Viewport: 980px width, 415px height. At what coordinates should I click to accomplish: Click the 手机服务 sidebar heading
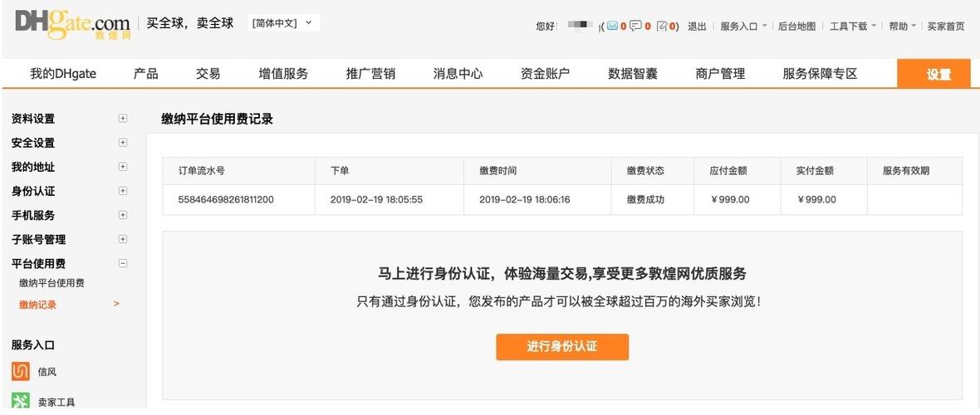tap(33, 215)
